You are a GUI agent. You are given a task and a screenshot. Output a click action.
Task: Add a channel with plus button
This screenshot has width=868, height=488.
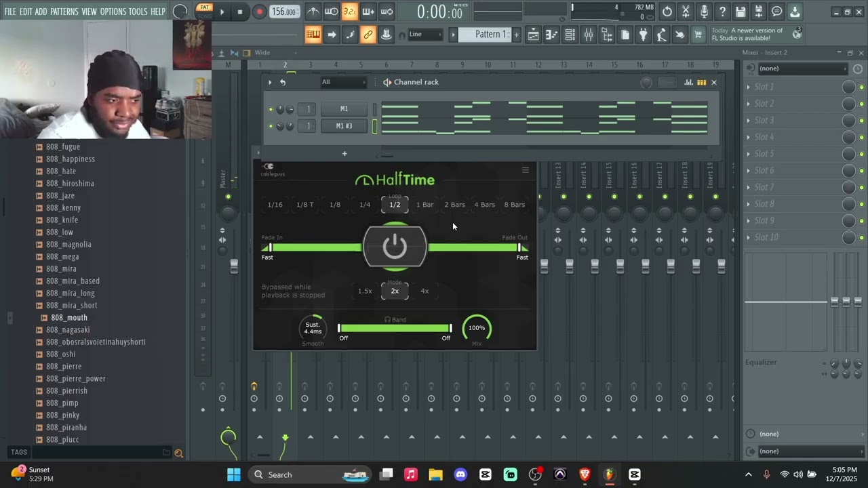pos(344,154)
